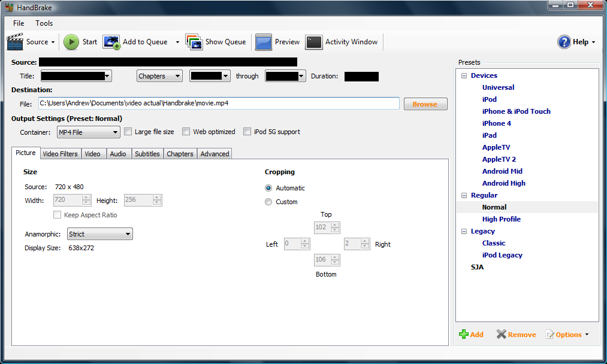Screen dimensions: 607x364
Task: Click the blue Help question icon
Action: click(x=564, y=42)
